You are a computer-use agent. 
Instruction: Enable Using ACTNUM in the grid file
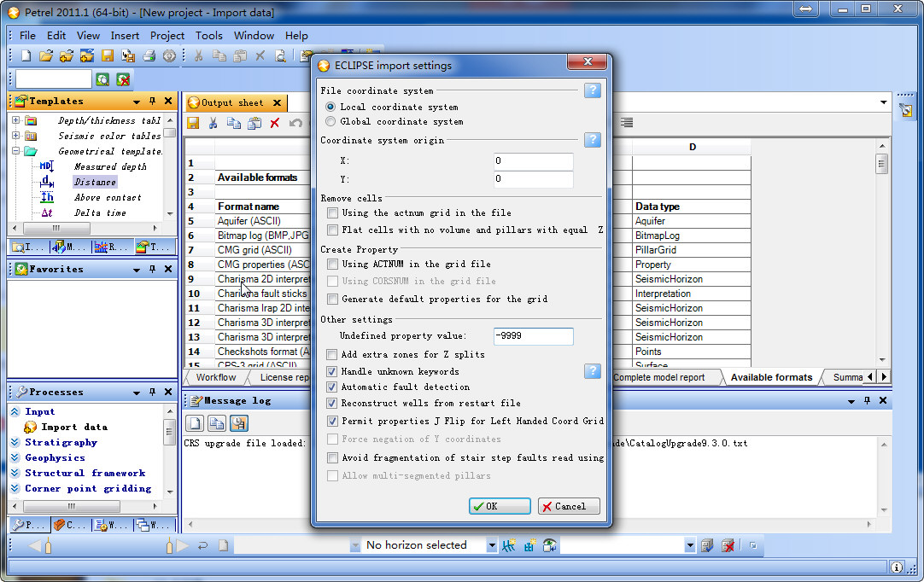(x=333, y=264)
